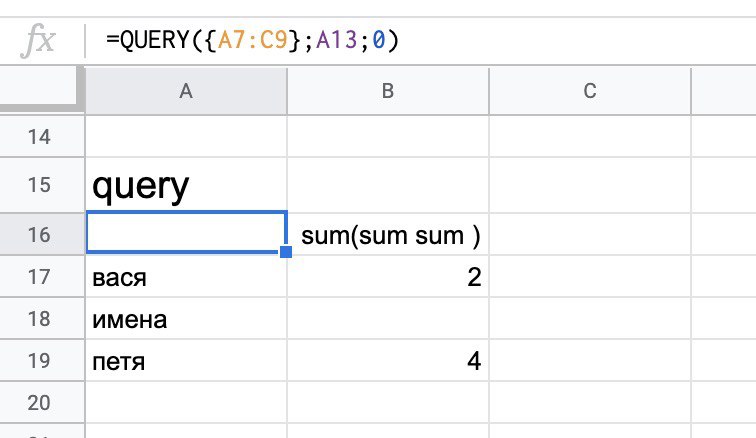
Task: Select column B header
Action: (x=388, y=91)
